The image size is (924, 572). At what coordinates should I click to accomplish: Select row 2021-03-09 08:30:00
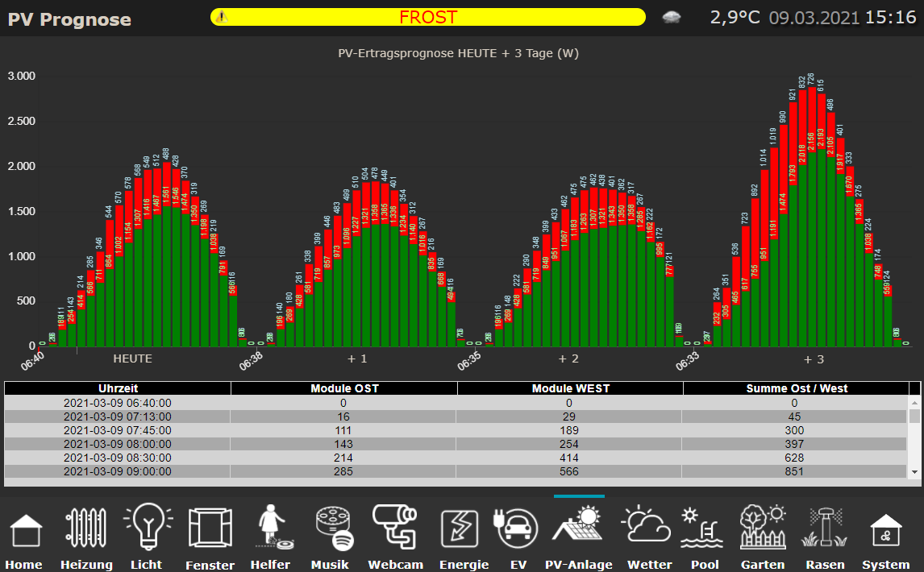coord(456,458)
